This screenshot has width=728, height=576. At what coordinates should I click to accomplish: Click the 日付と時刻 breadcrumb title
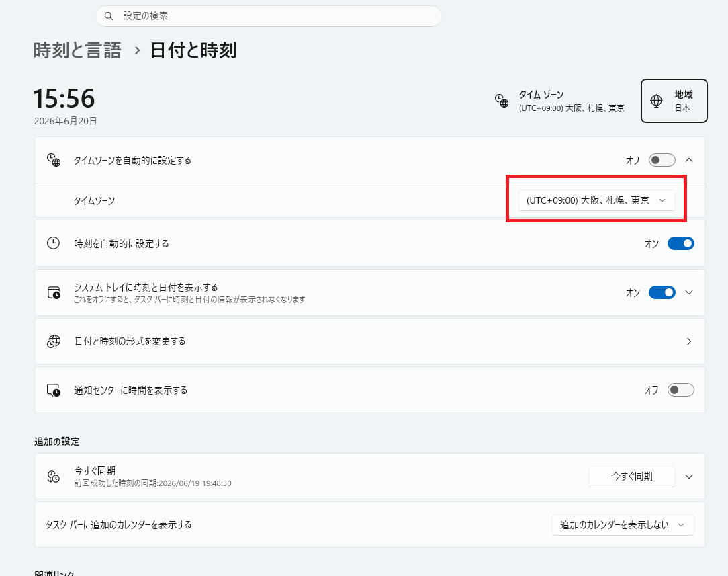tap(193, 50)
